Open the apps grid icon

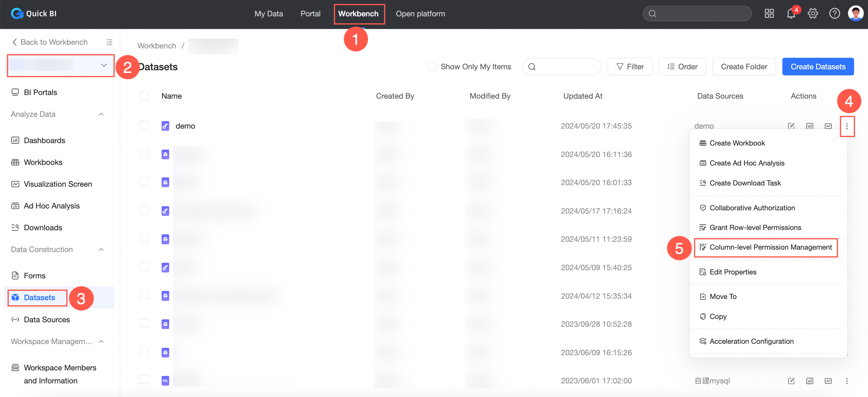(769, 14)
